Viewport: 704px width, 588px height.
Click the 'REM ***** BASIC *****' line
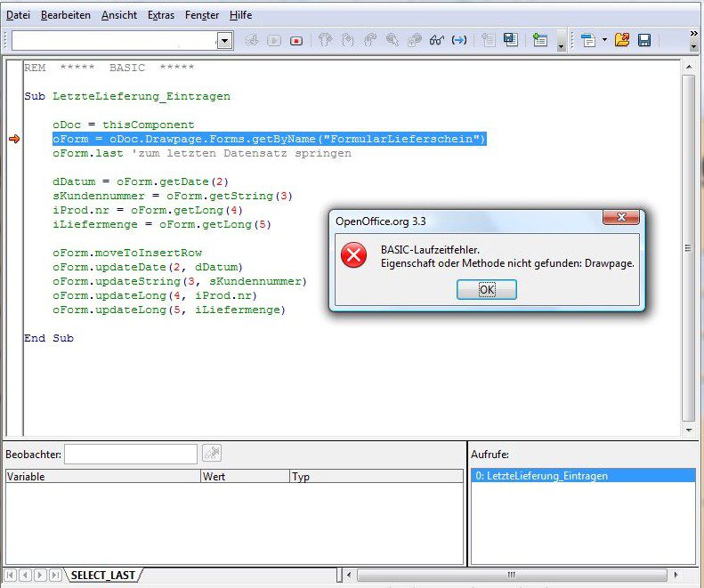pyautogui.click(x=109, y=68)
